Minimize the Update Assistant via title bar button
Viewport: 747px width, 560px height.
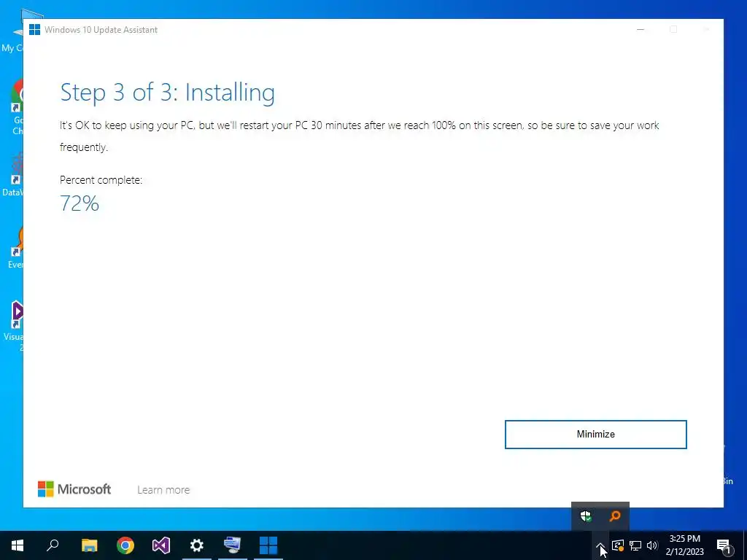click(x=640, y=29)
